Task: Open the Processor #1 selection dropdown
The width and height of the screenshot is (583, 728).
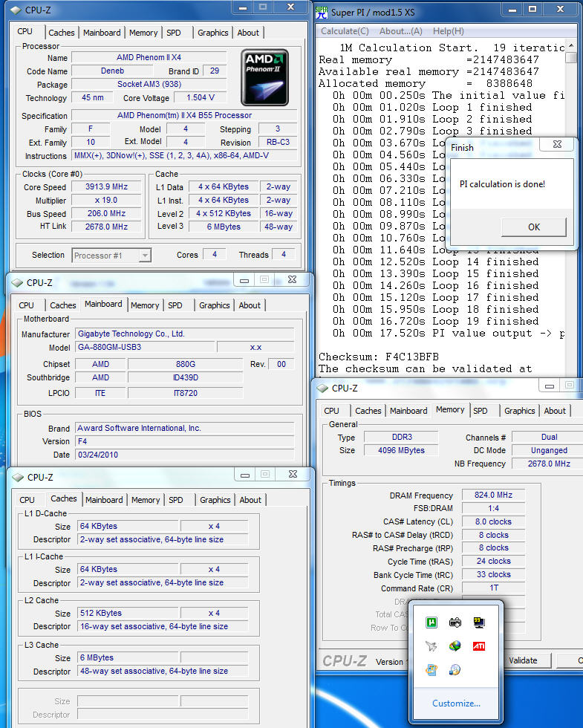Action: tap(145, 256)
